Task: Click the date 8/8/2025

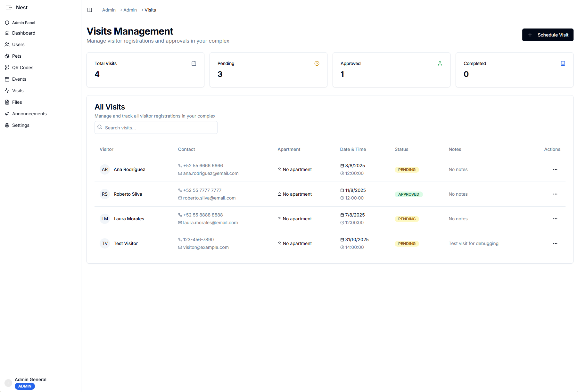Action: pos(355,166)
